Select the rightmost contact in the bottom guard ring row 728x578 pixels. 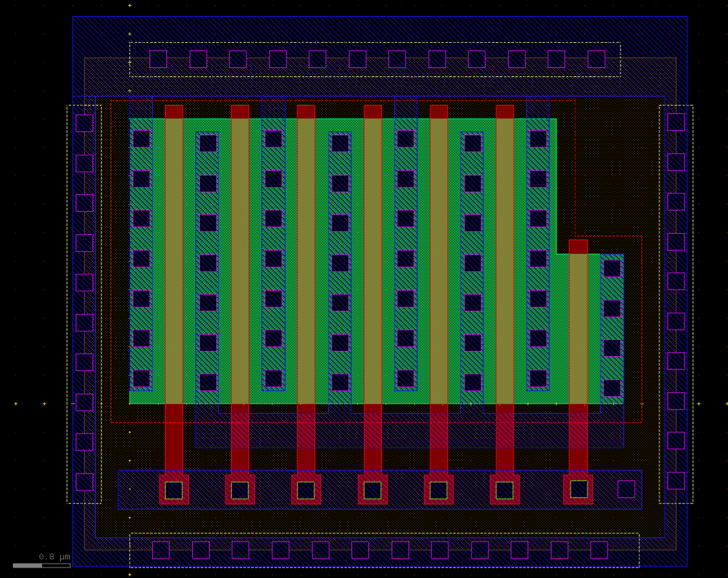pyautogui.click(x=599, y=550)
